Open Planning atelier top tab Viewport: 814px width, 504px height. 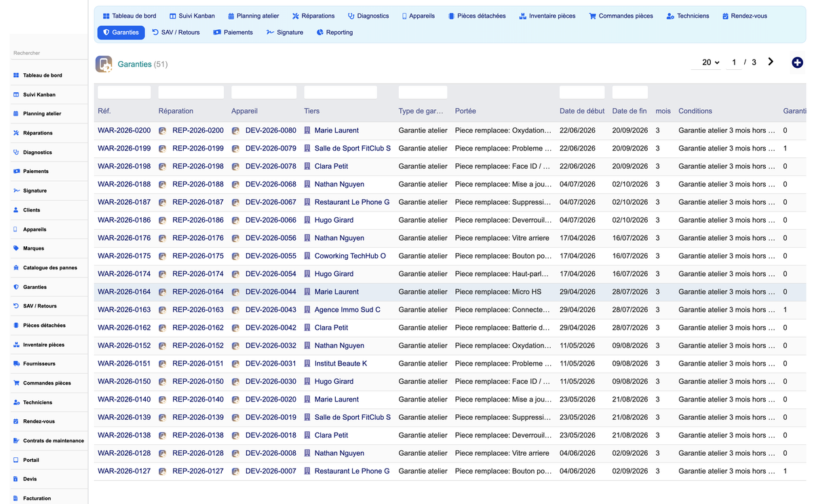(254, 16)
